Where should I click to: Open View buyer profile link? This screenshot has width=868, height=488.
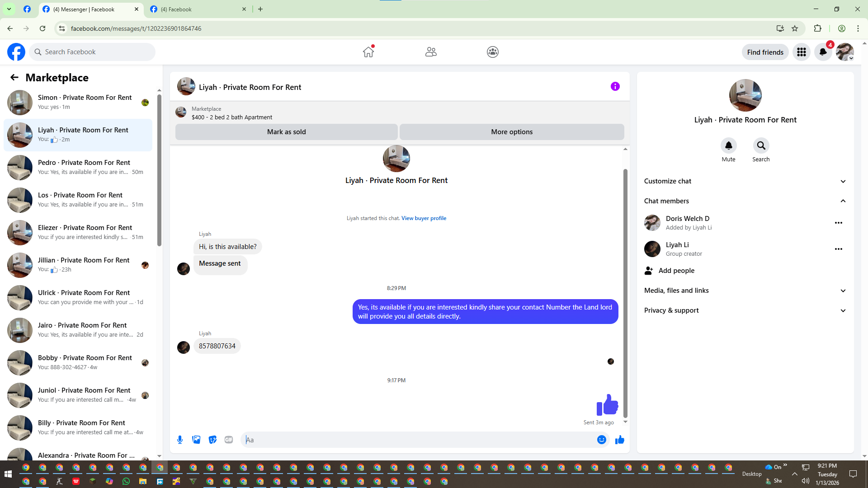point(424,218)
